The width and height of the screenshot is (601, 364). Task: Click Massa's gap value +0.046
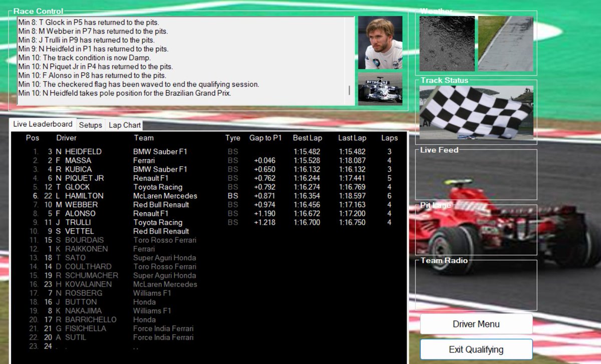pos(264,160)
